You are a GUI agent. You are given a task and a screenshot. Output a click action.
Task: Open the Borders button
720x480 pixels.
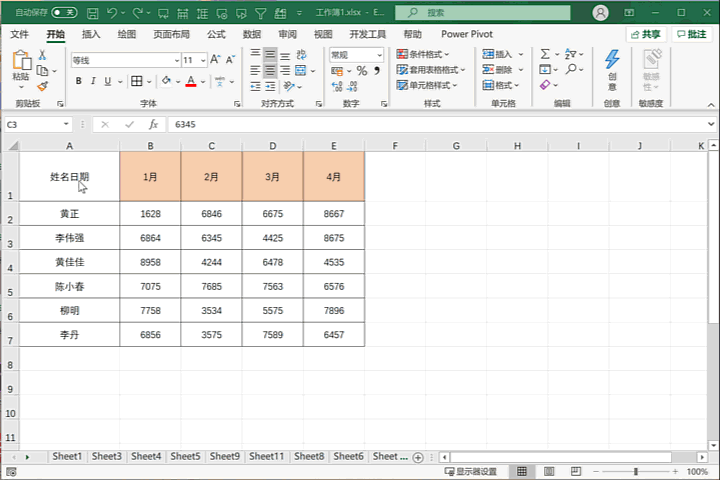coord(136,81)
